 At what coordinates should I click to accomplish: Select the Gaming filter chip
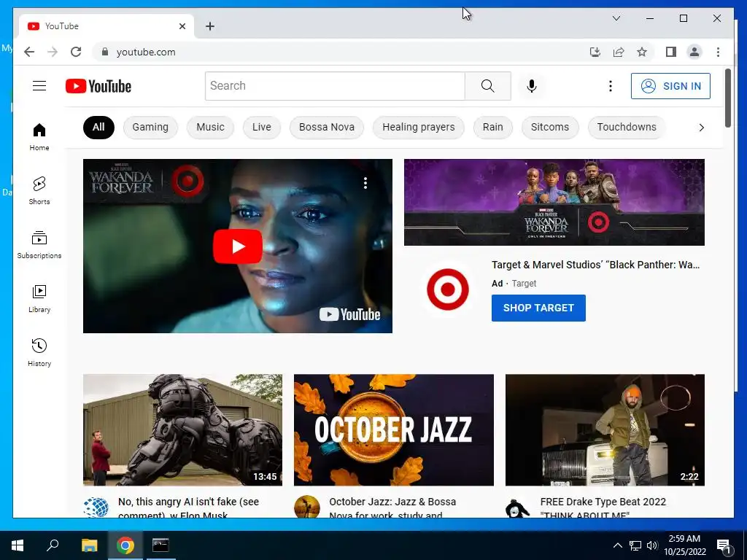coord(150,127)
